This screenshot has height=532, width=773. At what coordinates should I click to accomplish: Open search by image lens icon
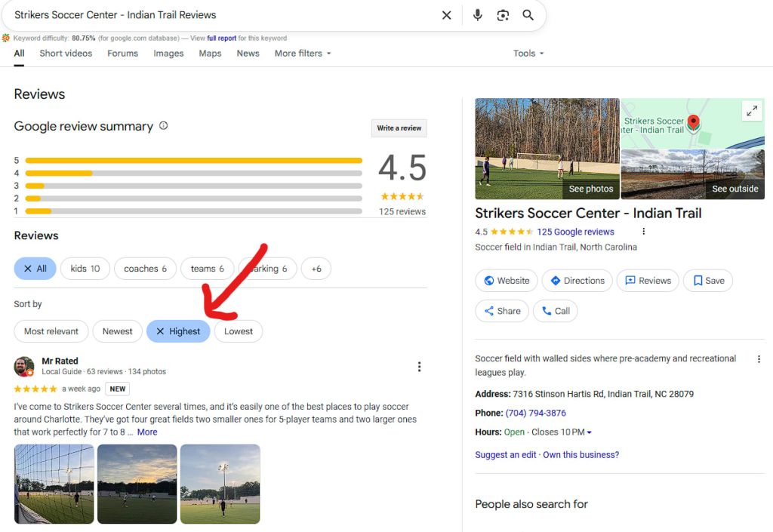tap(503, 15)
